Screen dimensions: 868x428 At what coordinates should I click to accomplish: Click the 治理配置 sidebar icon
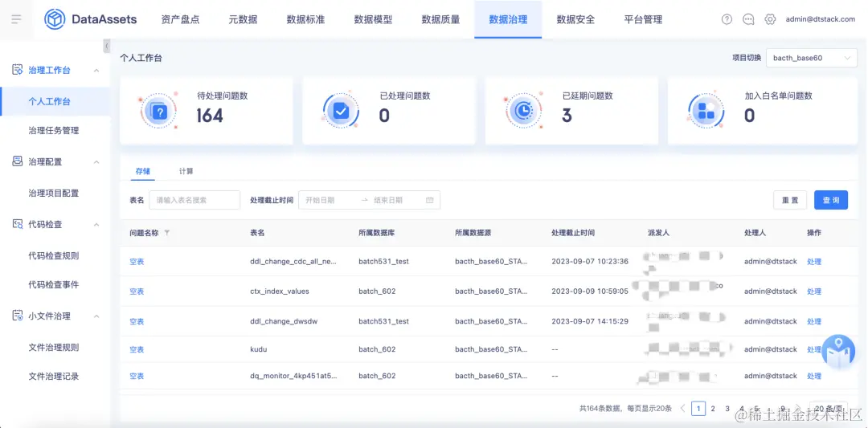point(17,161)
